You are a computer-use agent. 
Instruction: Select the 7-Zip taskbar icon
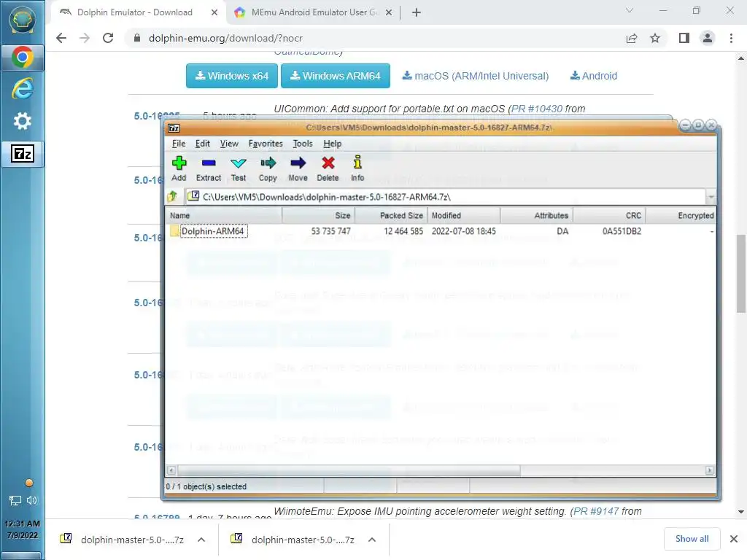point(23,153)
